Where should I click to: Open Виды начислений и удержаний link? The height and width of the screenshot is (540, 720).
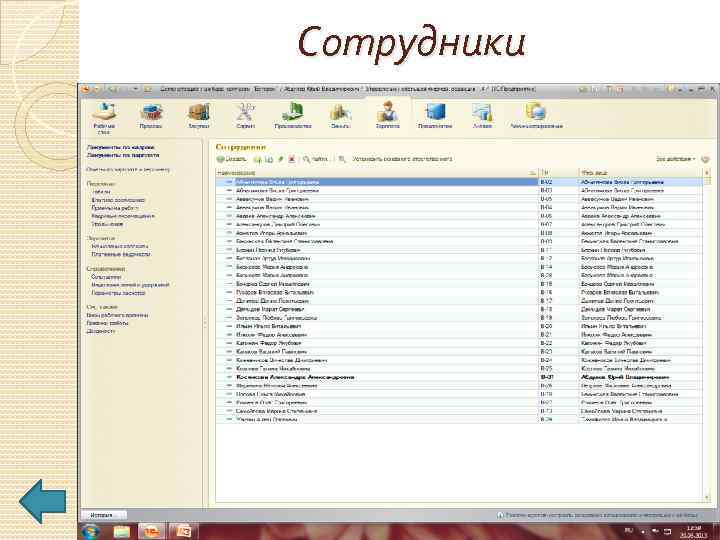[x=130, y=285]
